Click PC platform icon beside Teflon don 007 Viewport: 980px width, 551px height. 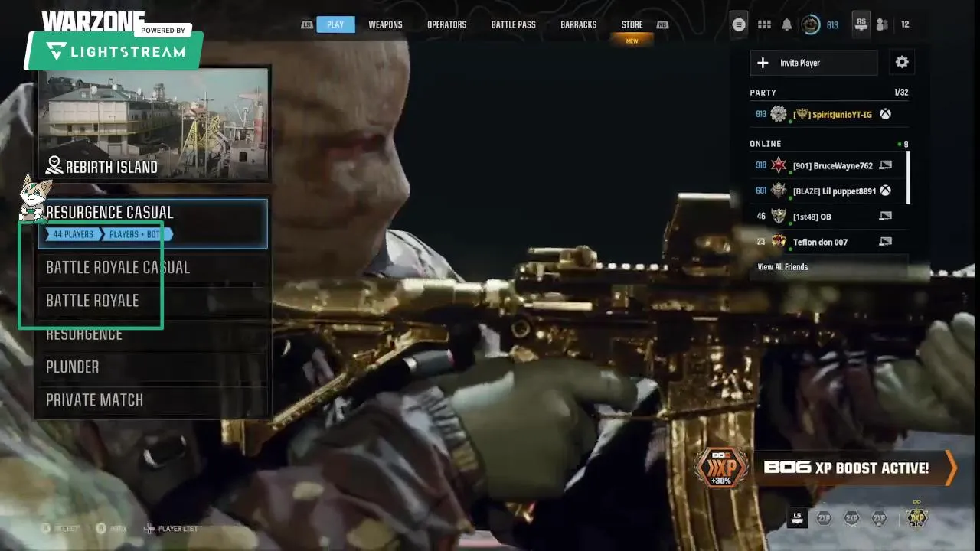pyautogui.click(x=886, y=242)
